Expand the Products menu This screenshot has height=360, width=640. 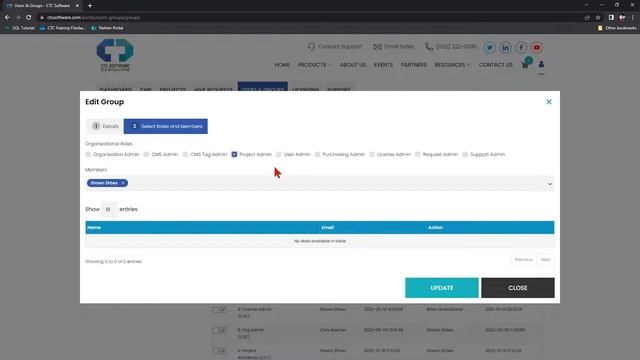coord(313,65)
